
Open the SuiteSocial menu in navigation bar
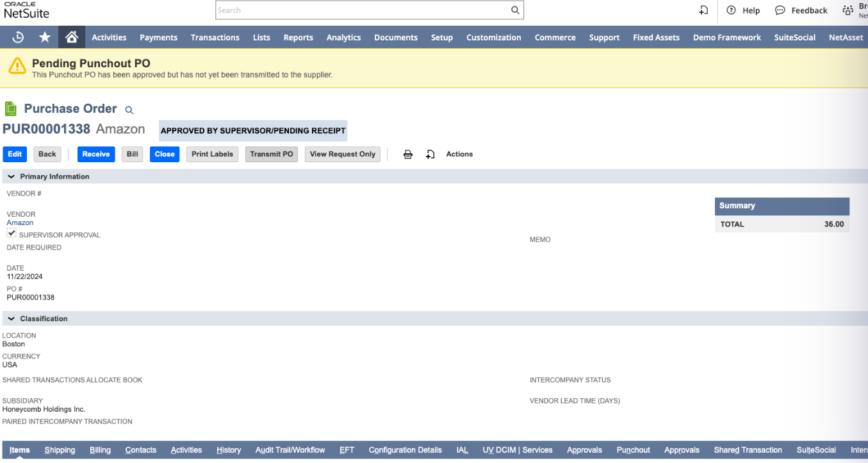pyautogui.click(x=795, y=37)
